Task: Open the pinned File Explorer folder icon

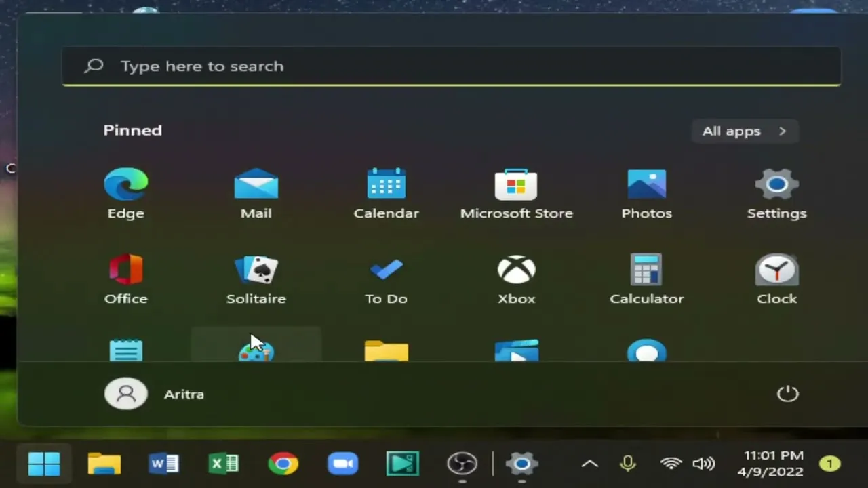Action: tap(387, 350)
